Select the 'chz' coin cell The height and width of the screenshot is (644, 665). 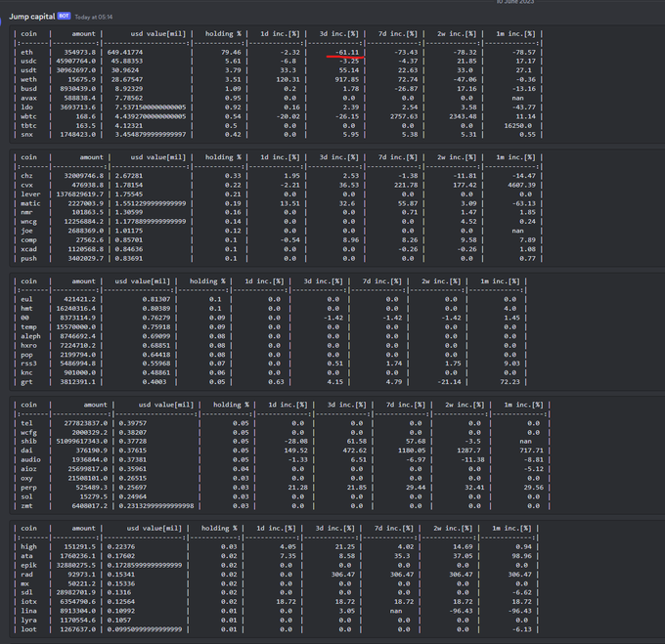26,176
